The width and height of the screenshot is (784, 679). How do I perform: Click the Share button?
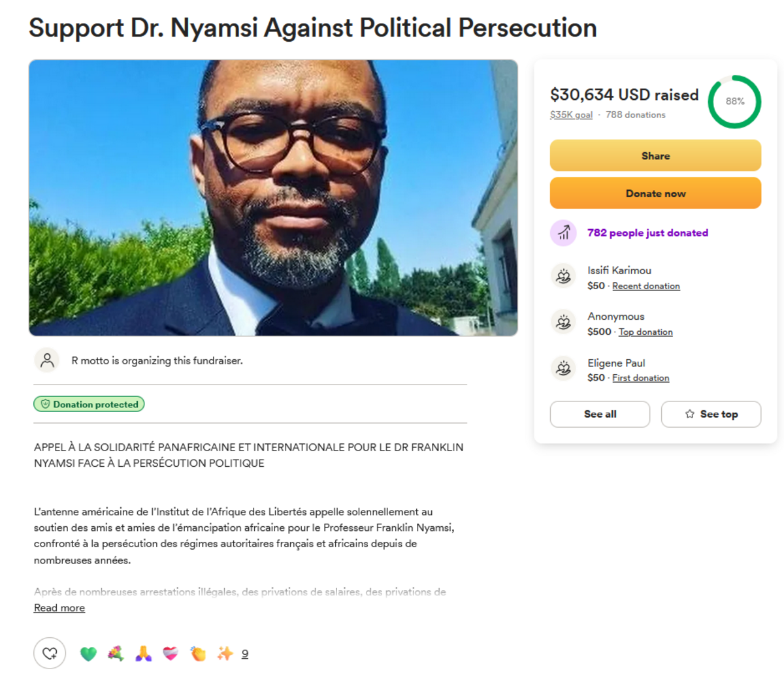pyautogui.click(x=655, y=156)
